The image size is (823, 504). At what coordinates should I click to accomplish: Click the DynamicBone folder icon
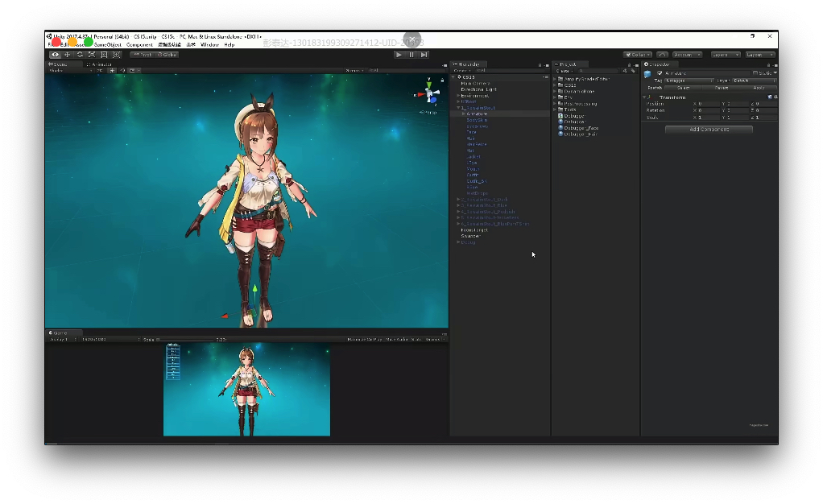(560, 91)
